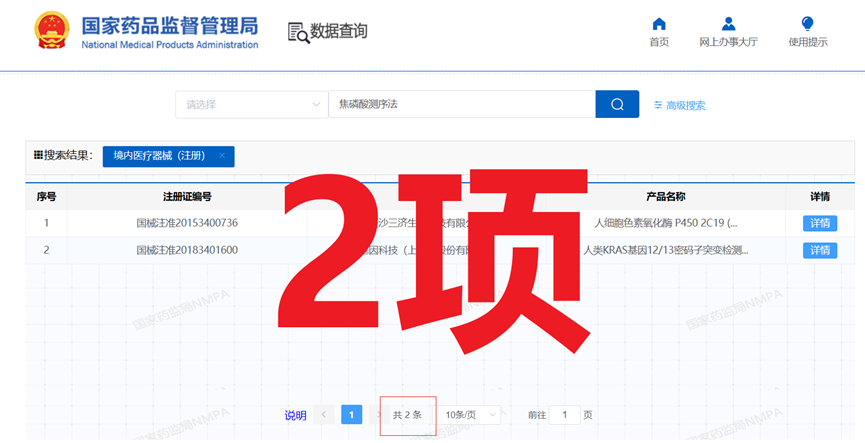Remove the 境内医疗器械（注册） filter tag
The image size is (865, 443).
[x=222, y=156]
